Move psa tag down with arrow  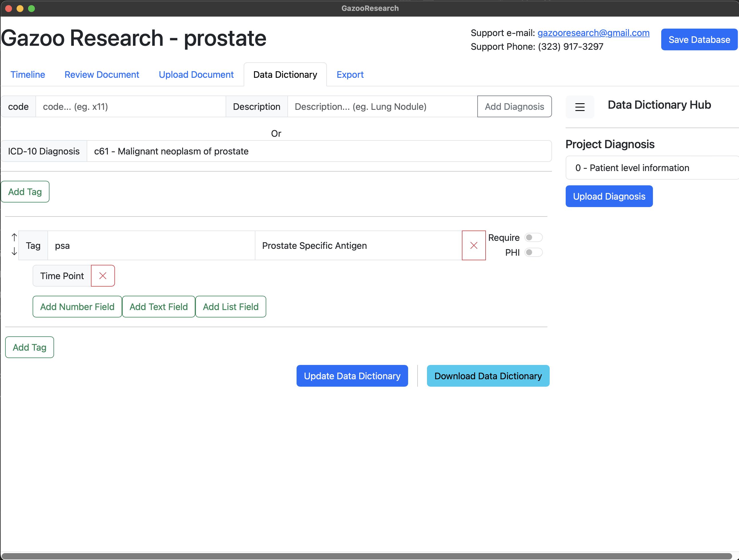point(14,251)
